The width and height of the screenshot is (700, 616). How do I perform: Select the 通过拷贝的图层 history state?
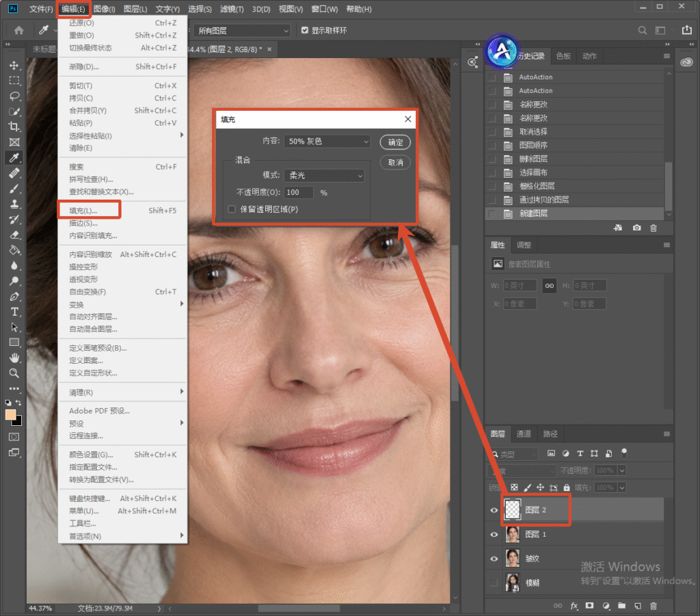pos(574,200)
